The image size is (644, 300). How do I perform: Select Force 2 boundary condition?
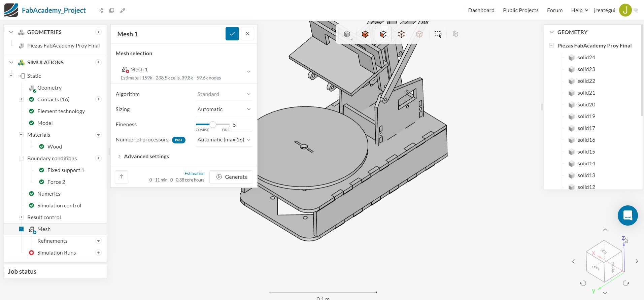click(x=56, y=182)
